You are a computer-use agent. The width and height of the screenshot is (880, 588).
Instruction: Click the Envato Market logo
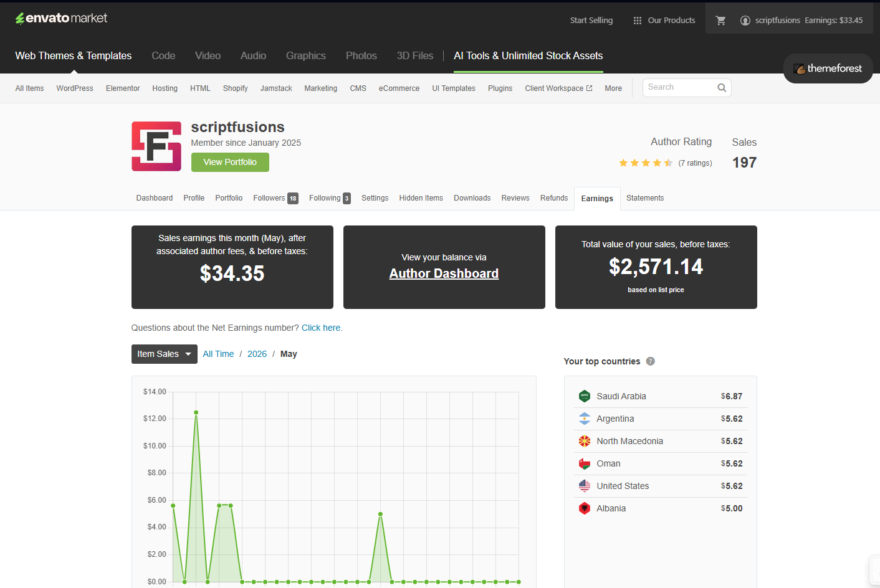[61, 18]
